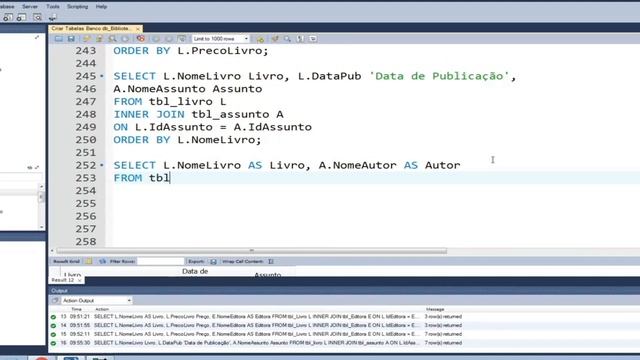Close the Criar Tabelas Banco script tab
This screenshot has width=640, height=360.
click(138, 29)
